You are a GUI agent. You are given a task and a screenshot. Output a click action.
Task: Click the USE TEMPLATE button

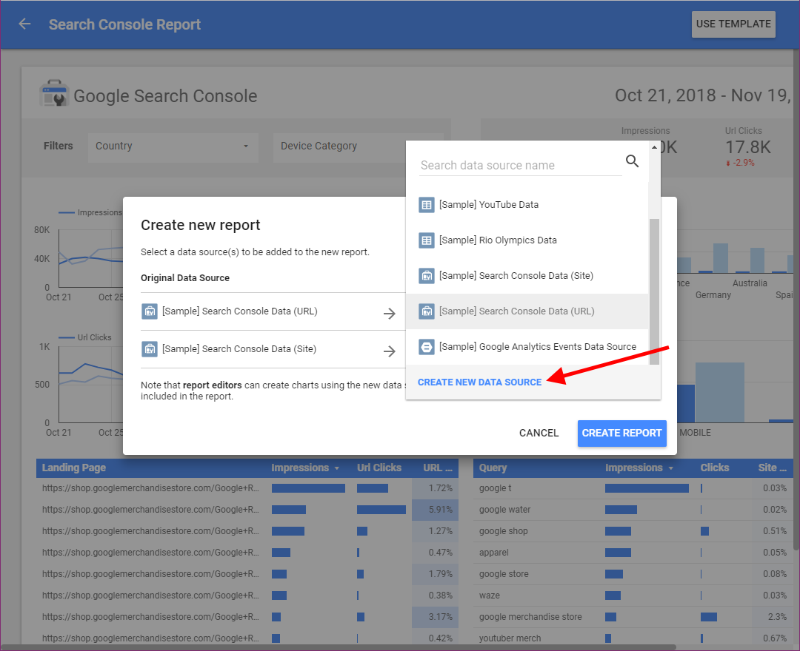733,23
